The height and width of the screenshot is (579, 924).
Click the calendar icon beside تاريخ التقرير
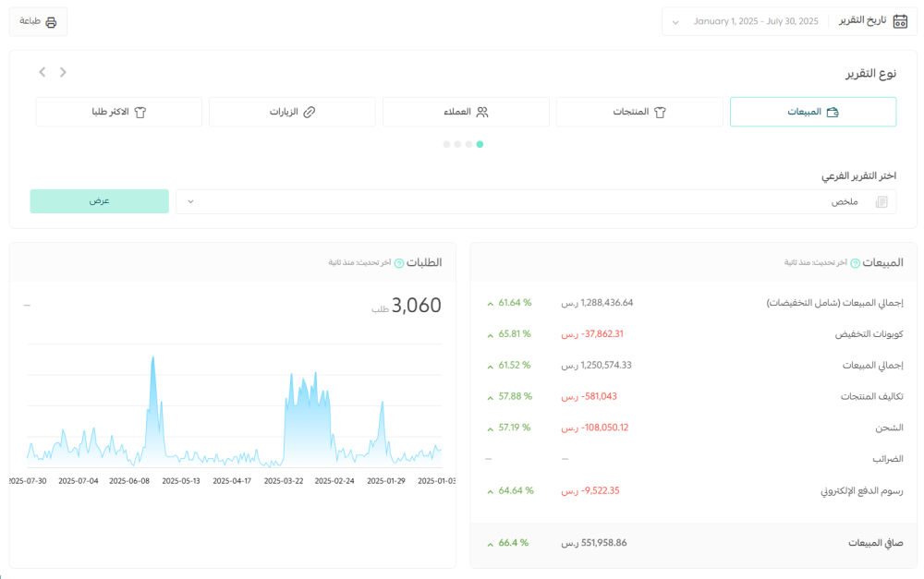[900, 21]
